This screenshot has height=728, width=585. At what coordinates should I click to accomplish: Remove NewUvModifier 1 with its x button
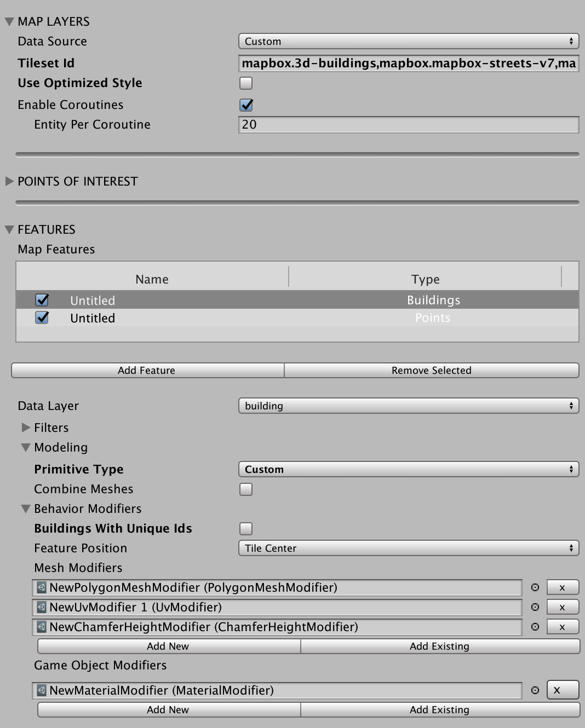click(563, 607)
